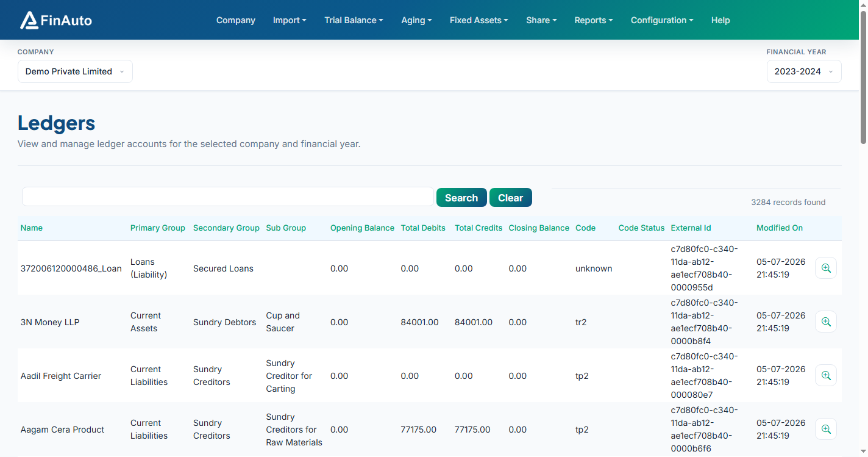Sort by External Id column
This screenshot has width=868, height=457.
click(x=691, y=228)
